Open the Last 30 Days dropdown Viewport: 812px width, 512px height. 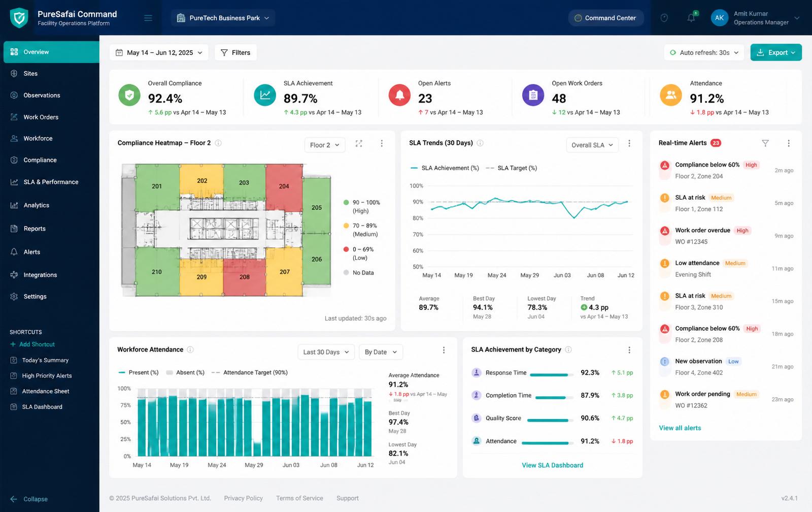(x=326, y=352)
